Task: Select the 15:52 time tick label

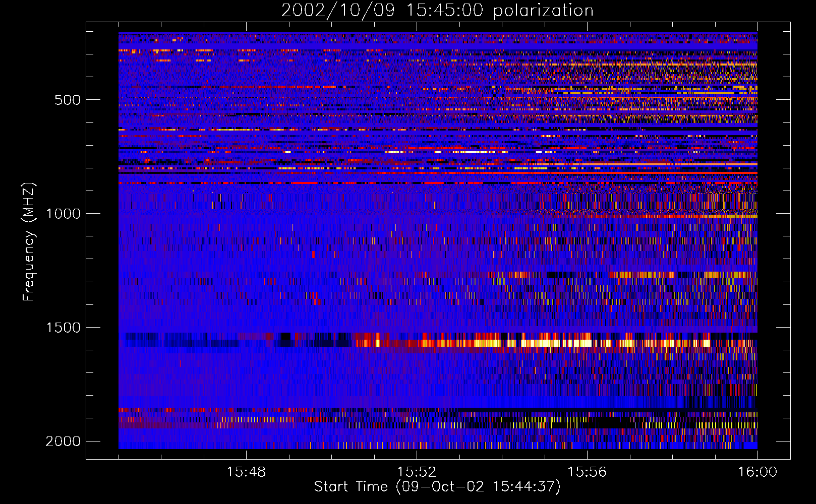Action: click(417, 472)
